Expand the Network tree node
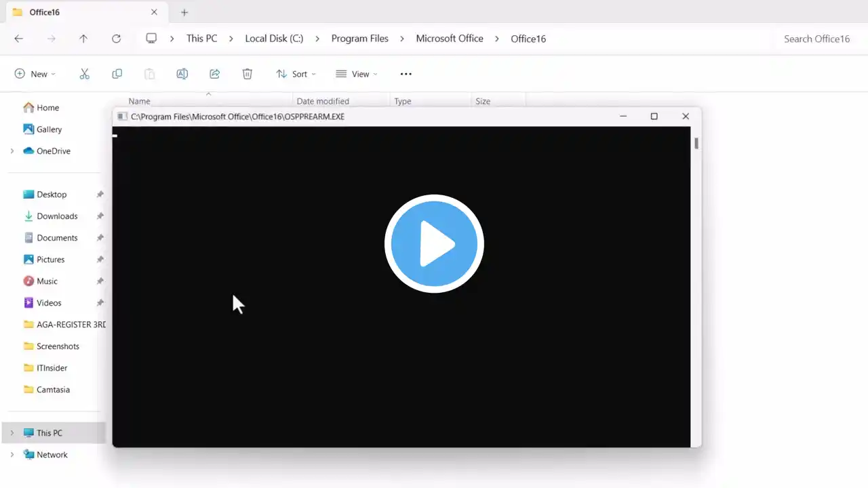868x488 pixels. point(12,455)
